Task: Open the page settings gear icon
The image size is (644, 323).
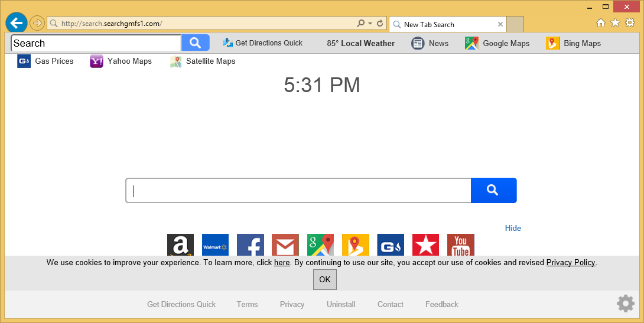Action: point(626,304)
